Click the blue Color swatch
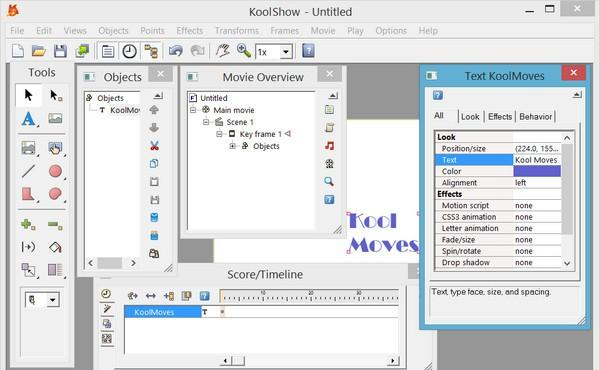Screen dimensions: 600x370 537,171
